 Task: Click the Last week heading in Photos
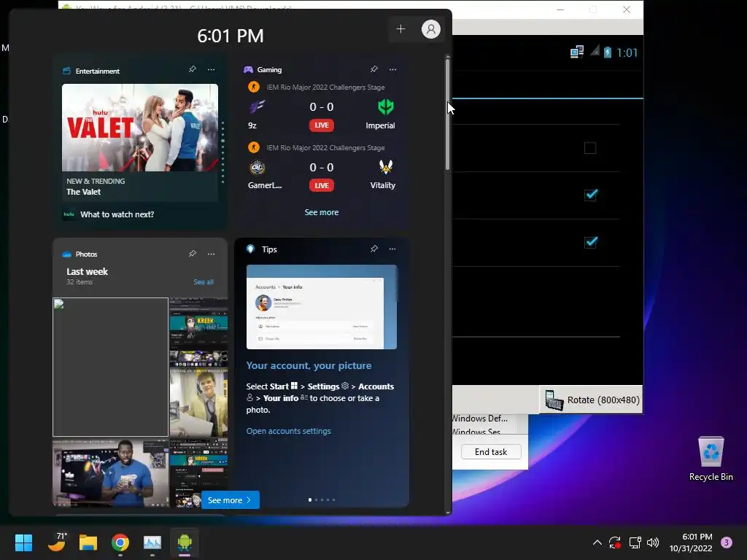(88, 271)
